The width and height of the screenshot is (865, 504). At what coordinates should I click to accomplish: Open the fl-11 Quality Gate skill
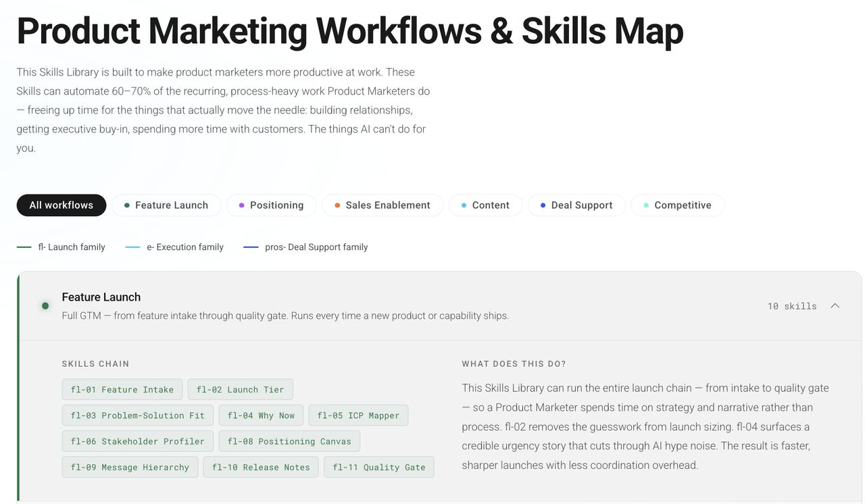379,467
